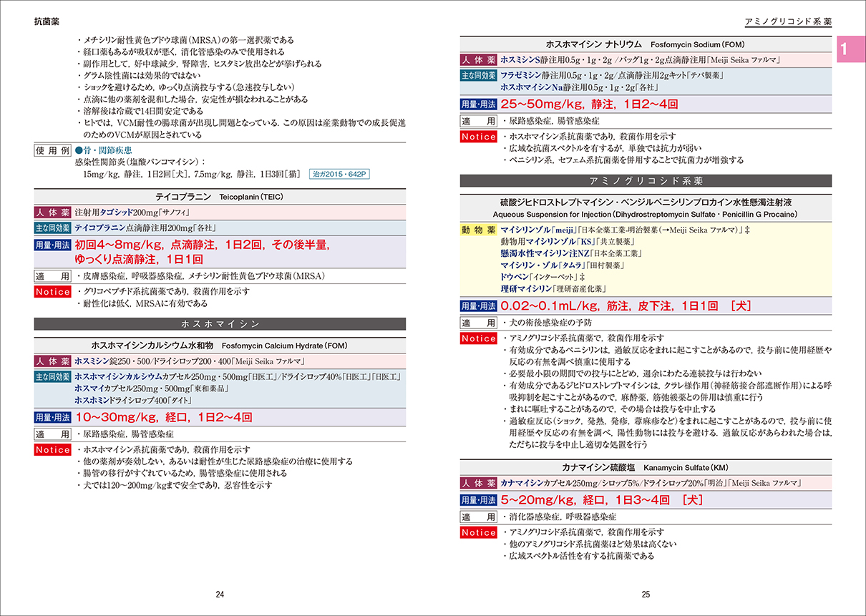Viewport: 866px width, 616px height.
Task: Click the Notice label in the Kanamycin section
Action: coord(478,532)
